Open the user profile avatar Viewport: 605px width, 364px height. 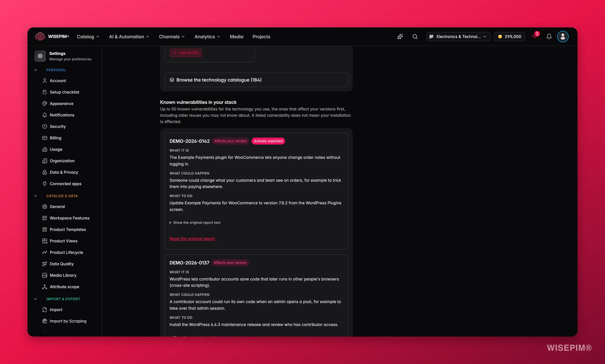tap(563, 37)
